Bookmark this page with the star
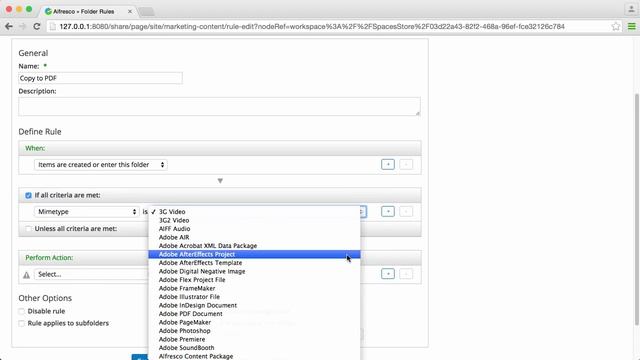The width and height of the screenshot is (640, 360). click(x=616, y=27)
